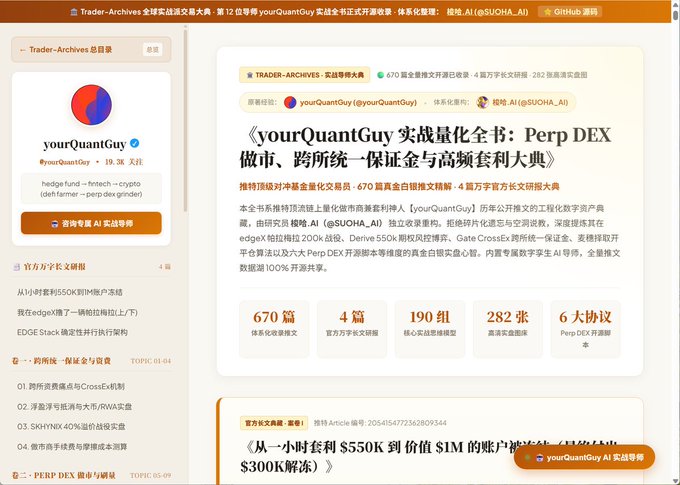
Task: Click the 推特 Article 编号 text
Action: pos(380,423)
